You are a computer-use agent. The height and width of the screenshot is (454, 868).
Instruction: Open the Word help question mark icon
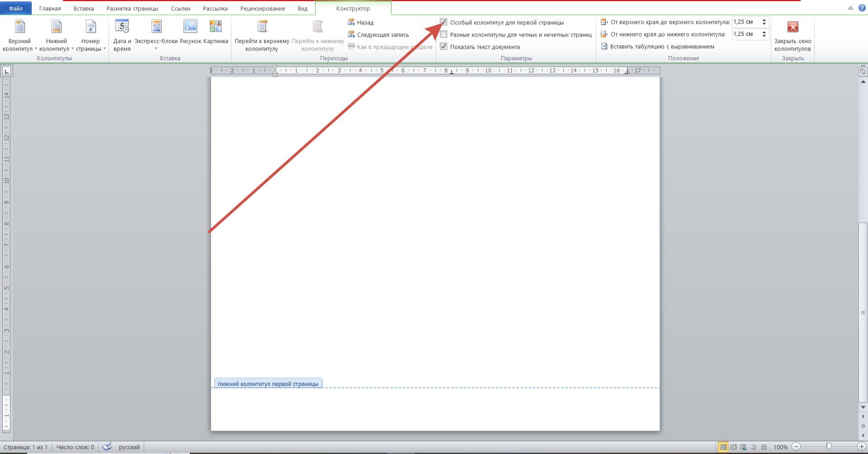[x=862, y=8]
